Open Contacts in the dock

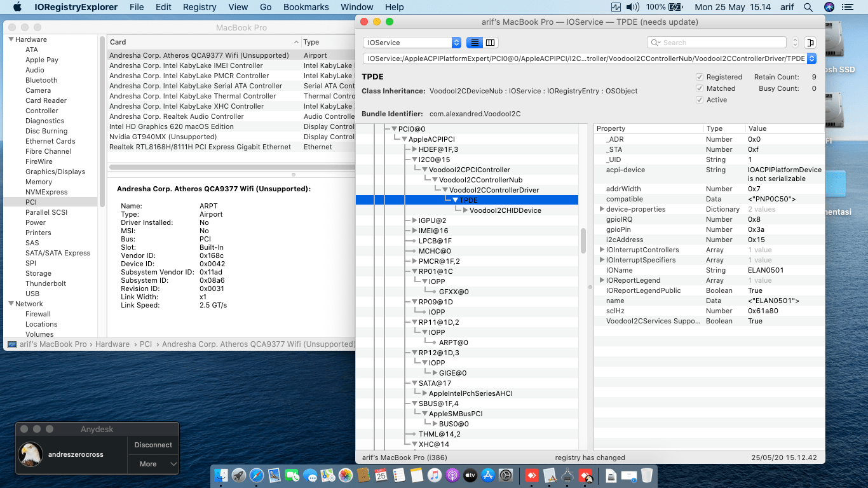[363, 475]
